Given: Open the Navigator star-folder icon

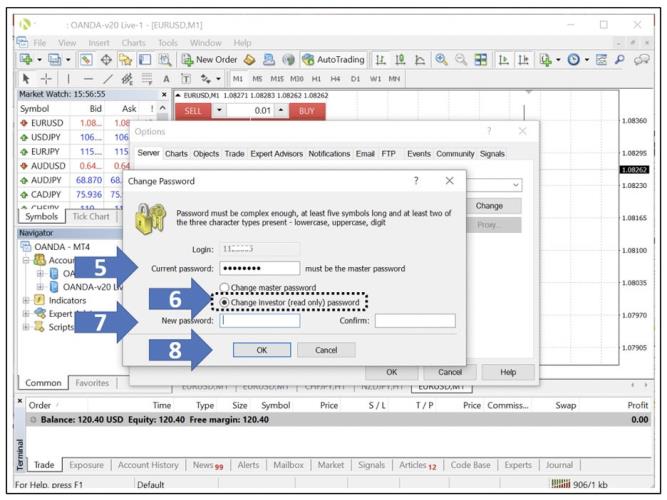Looking at the screenshot, I should pyautogui.click(x=125, y=60).
